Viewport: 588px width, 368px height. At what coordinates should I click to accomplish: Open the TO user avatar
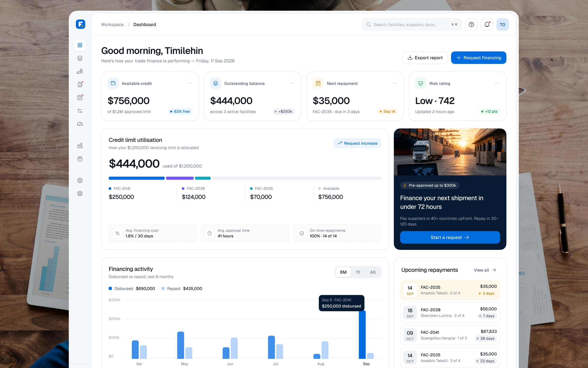[503, 25]
